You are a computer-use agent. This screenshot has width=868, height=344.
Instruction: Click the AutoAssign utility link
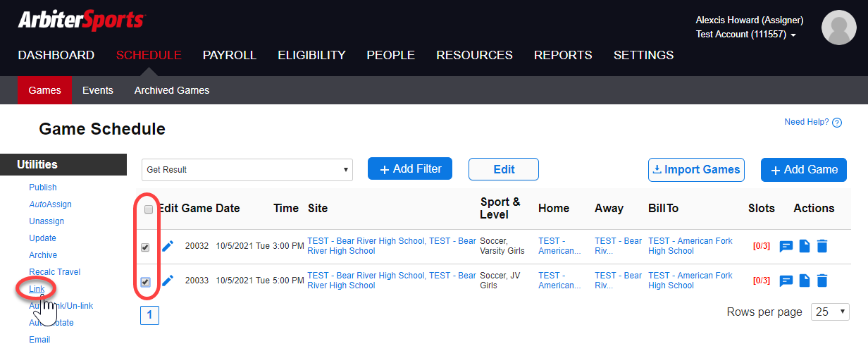pos(50,204)
